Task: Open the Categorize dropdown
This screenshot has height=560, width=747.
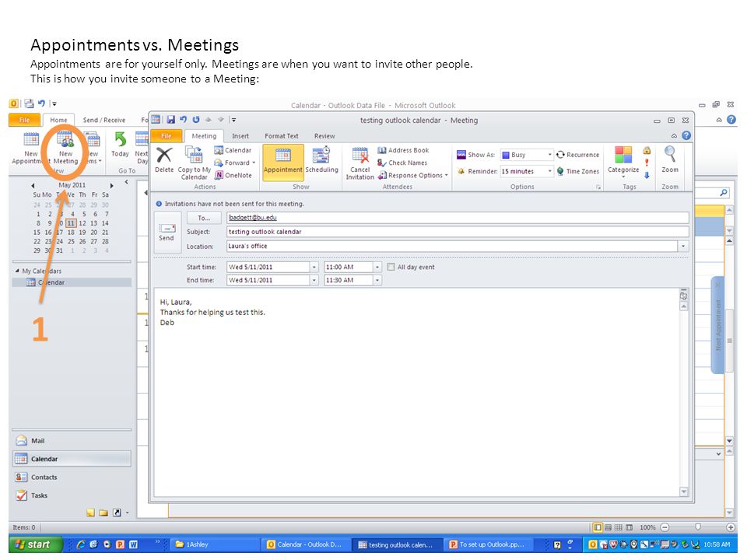Action: point(623,162)
